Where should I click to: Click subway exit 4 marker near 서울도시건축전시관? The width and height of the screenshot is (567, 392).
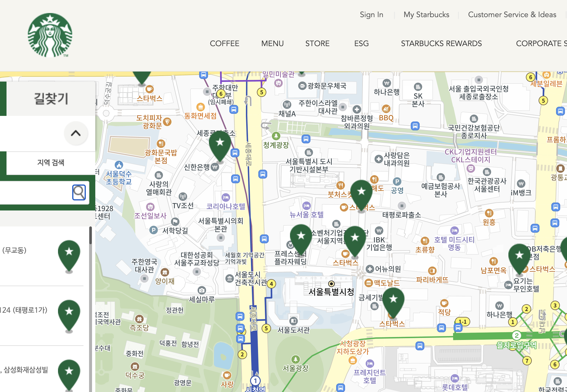click(x=271, y=284)
